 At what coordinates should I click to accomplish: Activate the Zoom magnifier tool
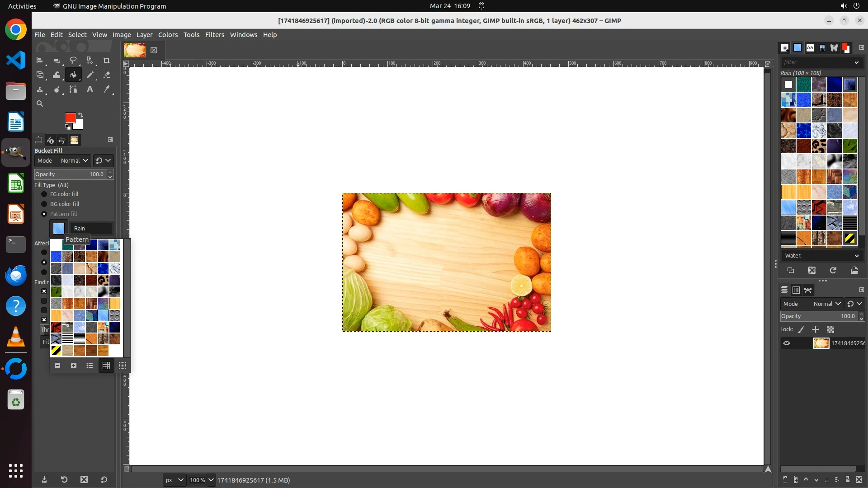(x=40, y=104)
